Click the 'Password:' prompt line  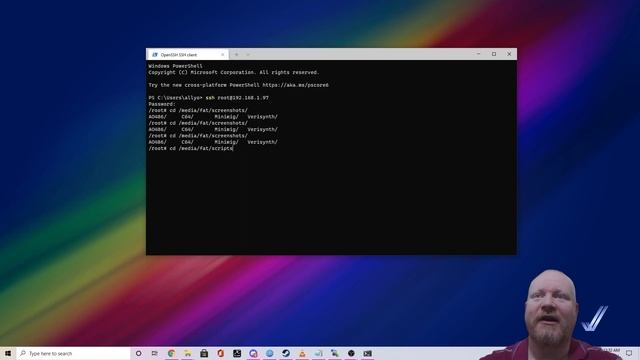tap(162, 104)
